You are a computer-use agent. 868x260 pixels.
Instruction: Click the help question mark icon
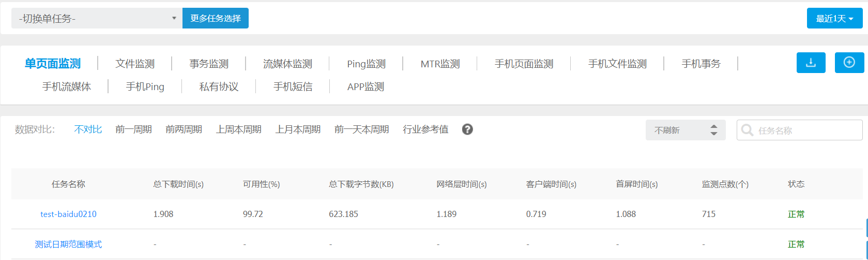[467, 129]
